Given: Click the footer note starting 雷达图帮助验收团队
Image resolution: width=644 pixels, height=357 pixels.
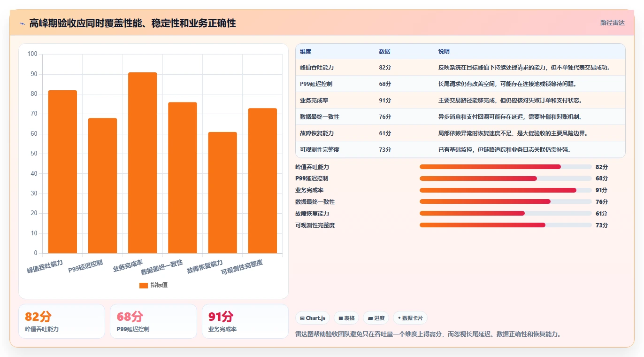Looking at the screenshot, I should coord(428,334).
